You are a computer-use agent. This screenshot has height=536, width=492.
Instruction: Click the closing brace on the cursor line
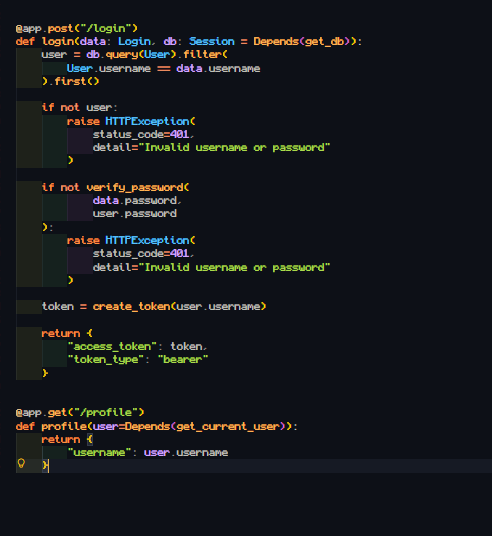[45, 465]
